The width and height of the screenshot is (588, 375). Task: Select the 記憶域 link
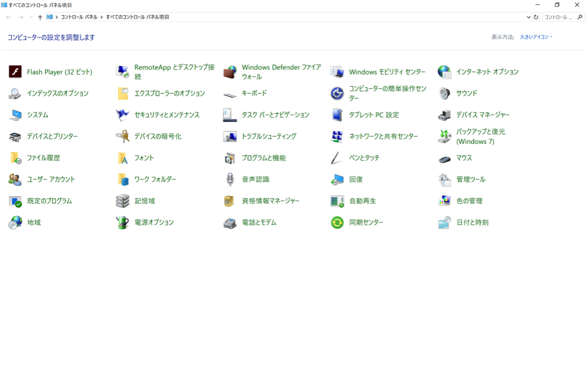pyautogui.click(x=145, y=201)
